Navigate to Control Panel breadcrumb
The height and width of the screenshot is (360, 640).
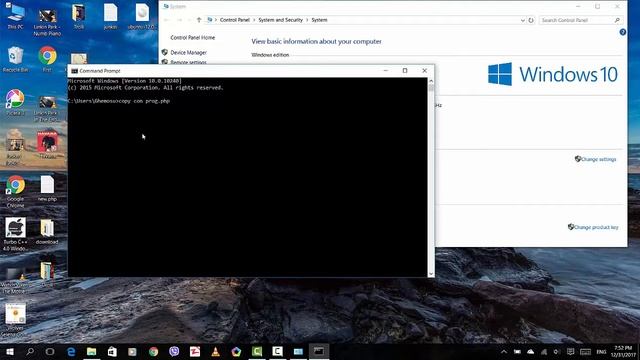(235, 20)
